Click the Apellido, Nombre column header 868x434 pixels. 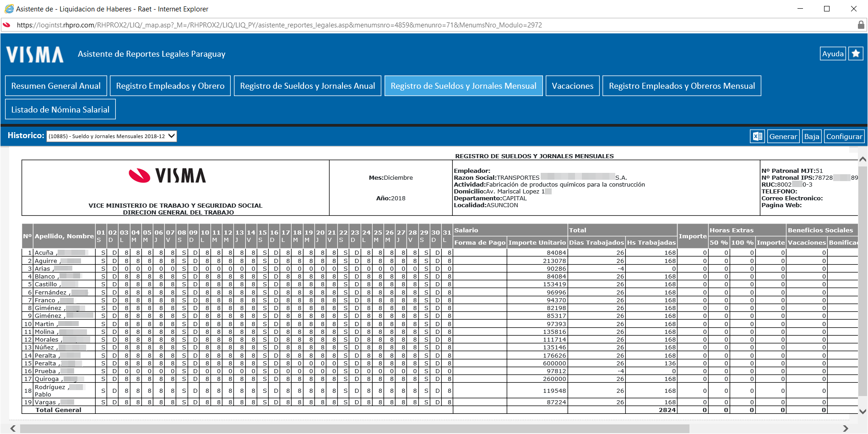65,236
